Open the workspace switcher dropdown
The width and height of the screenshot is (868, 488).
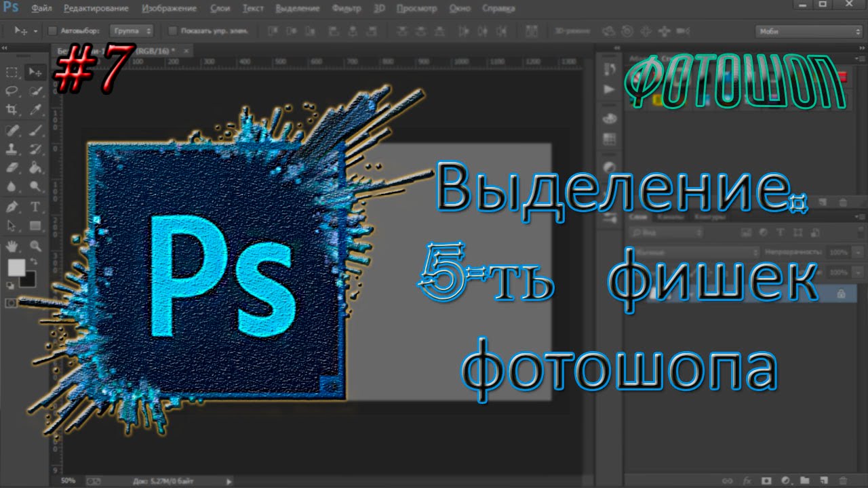tap(808, 32)
